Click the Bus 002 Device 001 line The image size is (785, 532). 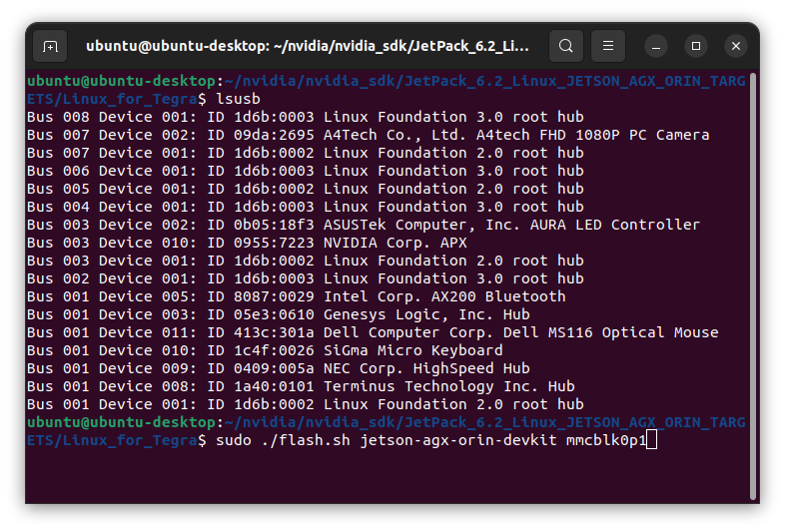[x=306, y=278]
